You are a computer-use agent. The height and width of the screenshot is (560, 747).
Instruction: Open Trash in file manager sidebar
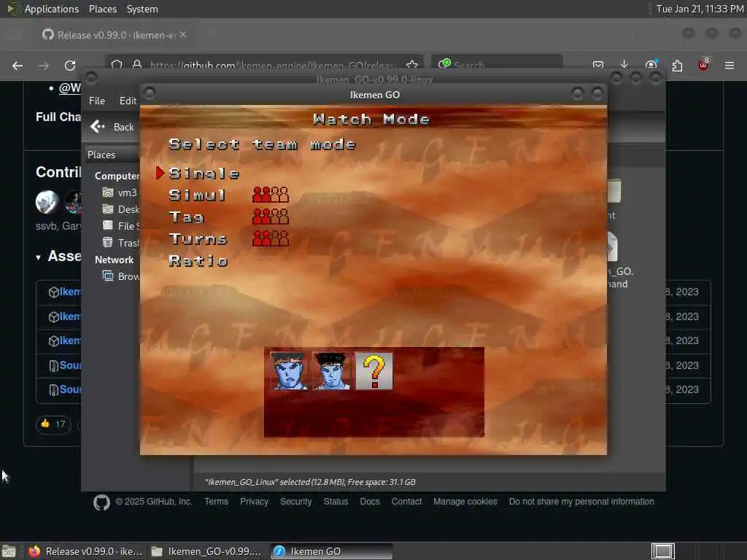[121, 242]
